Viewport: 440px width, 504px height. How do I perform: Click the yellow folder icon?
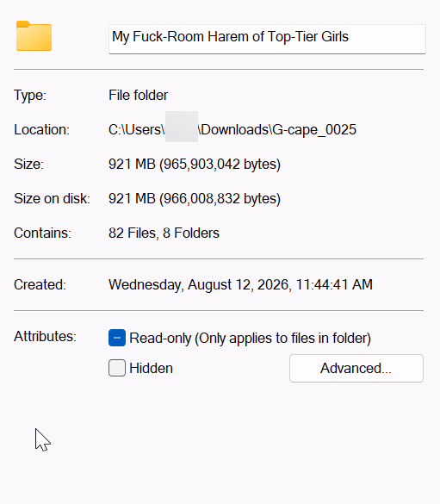34,36
